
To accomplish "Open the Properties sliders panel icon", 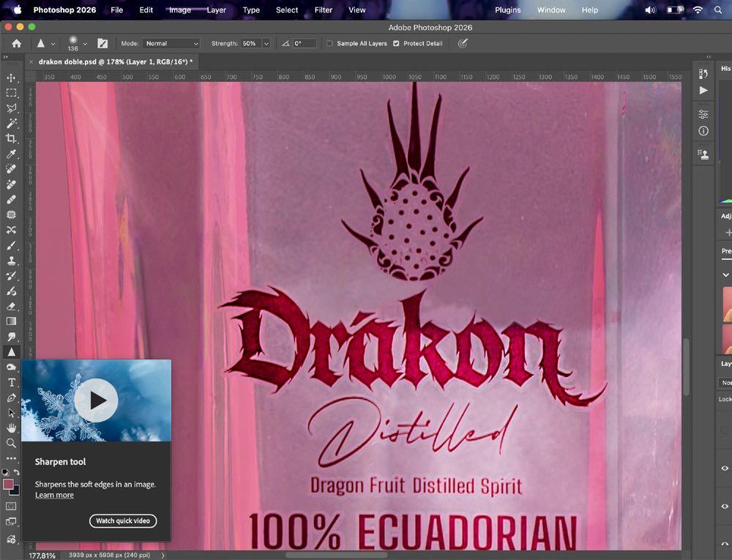I will point(703,114).
